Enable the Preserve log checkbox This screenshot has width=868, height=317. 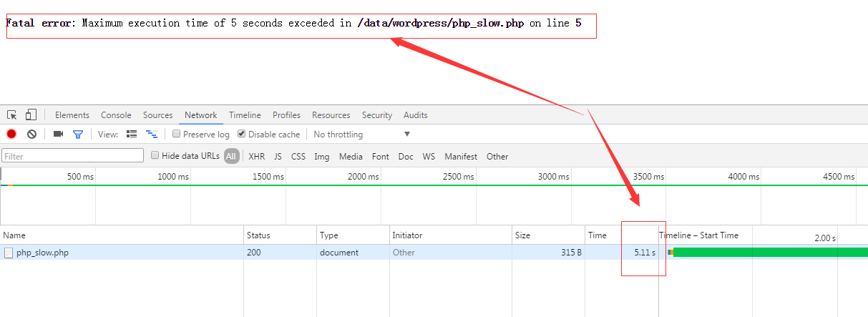pyautogui.click(x=177, y=135)
